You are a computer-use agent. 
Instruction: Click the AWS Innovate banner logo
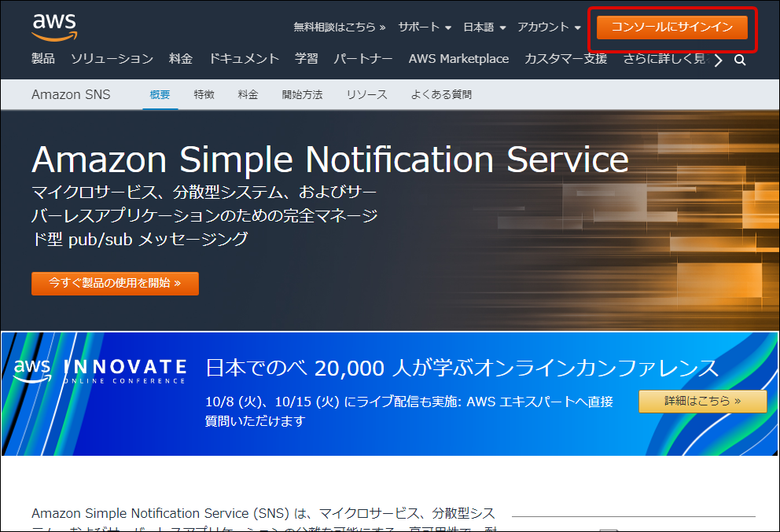pos(100,372)
